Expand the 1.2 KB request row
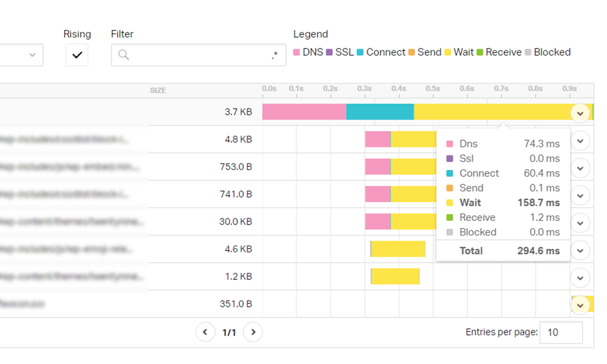Screen dimensions: 607x364 click(x=580, y=278)
